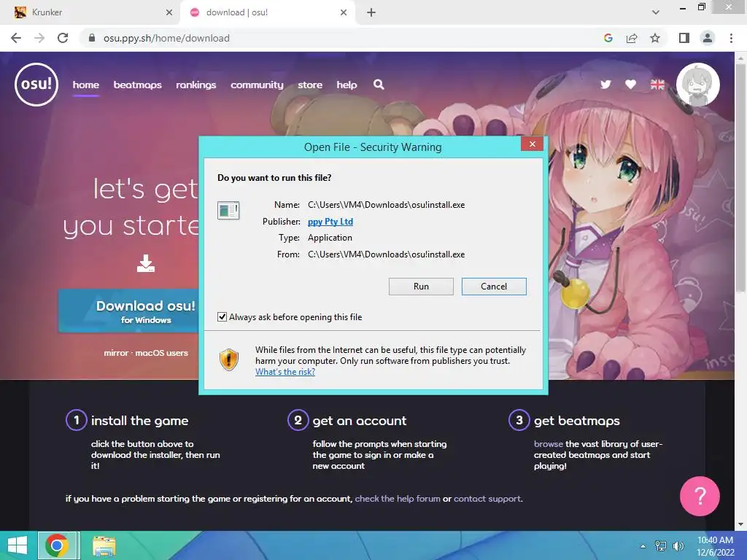Show hidden tray icons arrow
747x560 pixels.
(643, 546)
